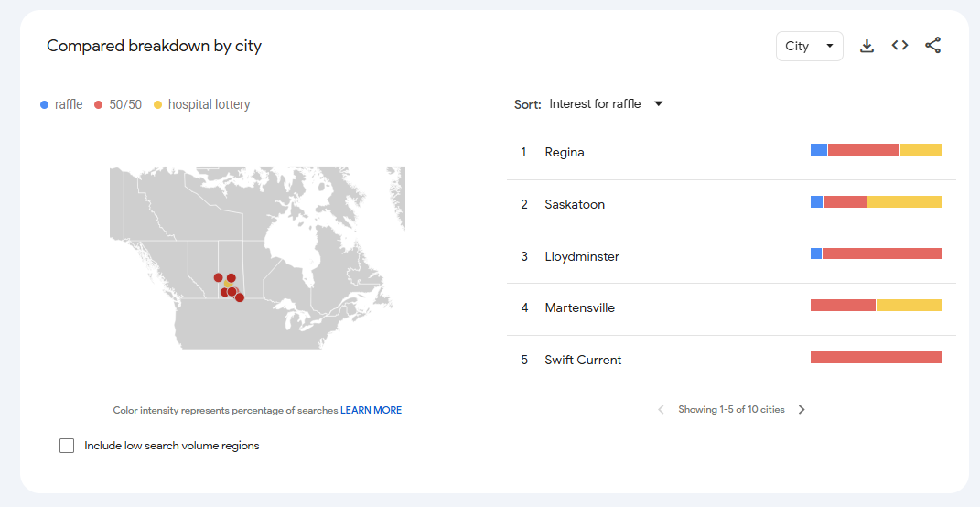The width and height of the screenshot is (980, 507).
Task: Click the sort dropdown arrow
Action: 658,104
